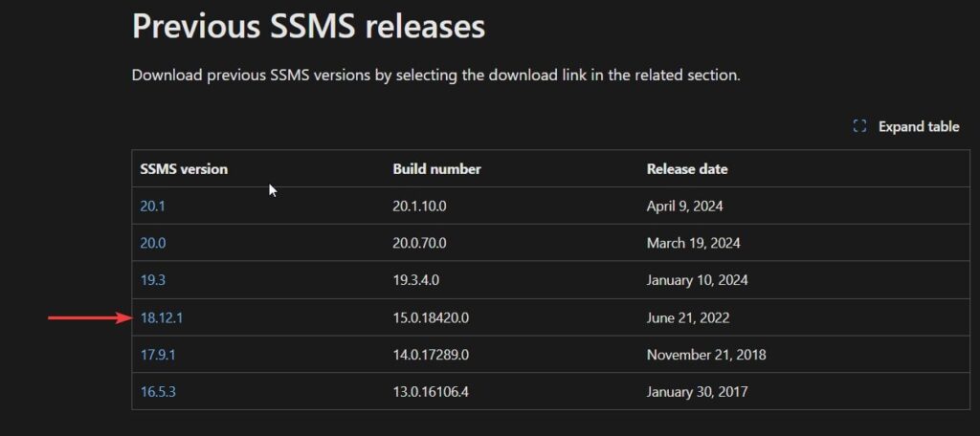980x436 pixels.
Task: Open the 16.5.3 release link
Action: (158, 392)
